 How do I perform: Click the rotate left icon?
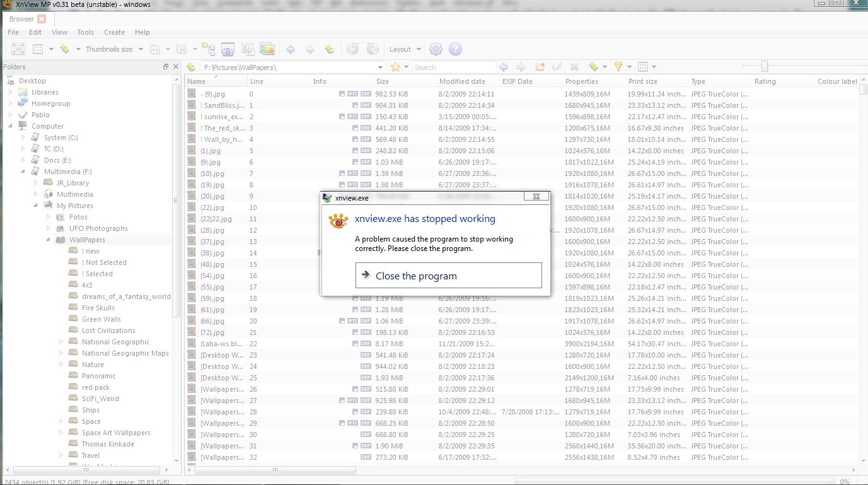(353, 49)
